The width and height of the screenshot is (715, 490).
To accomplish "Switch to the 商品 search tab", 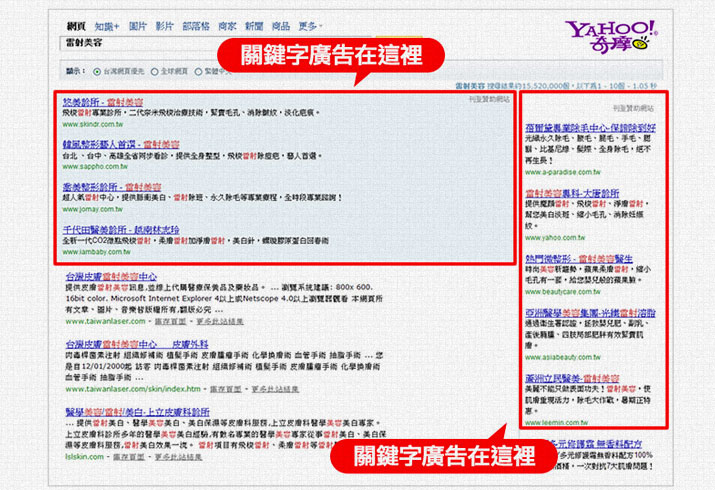I will [281, 26].
